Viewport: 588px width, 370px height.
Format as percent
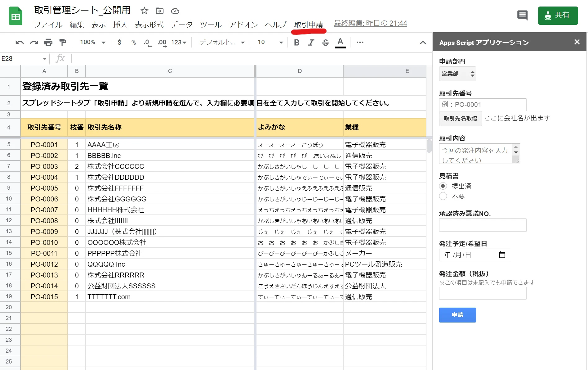point(134,42)
